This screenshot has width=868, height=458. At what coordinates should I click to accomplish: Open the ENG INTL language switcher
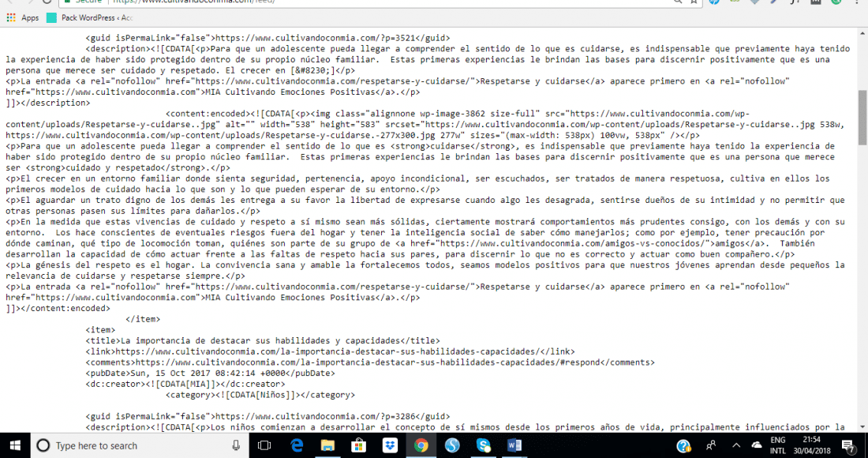click(x=778, y=445)
